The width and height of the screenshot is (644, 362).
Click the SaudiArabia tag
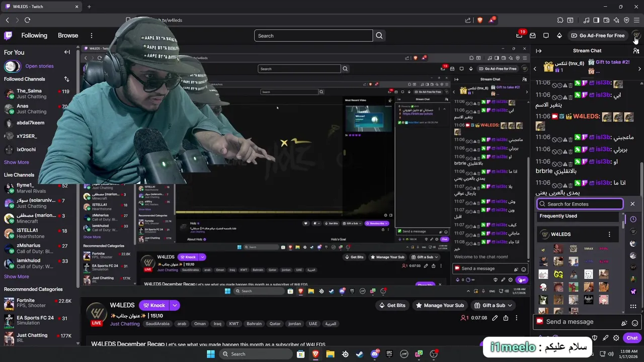pyautogui.click(x=157, y=324)
